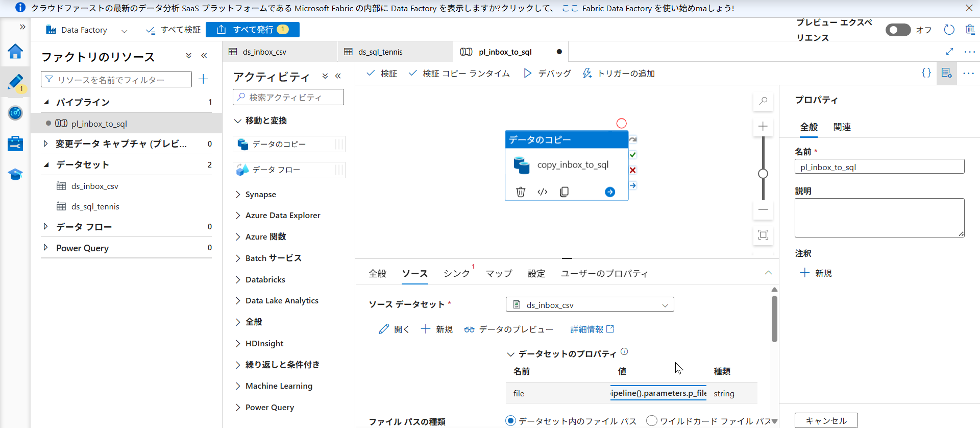Click the Publish All button

pyautogui.click(x=253, y=30)
